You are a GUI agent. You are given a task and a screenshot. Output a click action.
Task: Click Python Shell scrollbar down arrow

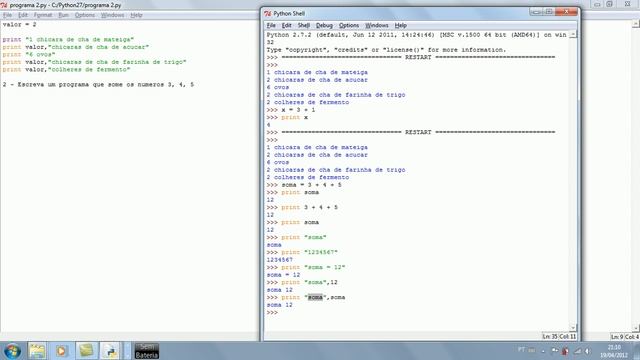(573, 327)
